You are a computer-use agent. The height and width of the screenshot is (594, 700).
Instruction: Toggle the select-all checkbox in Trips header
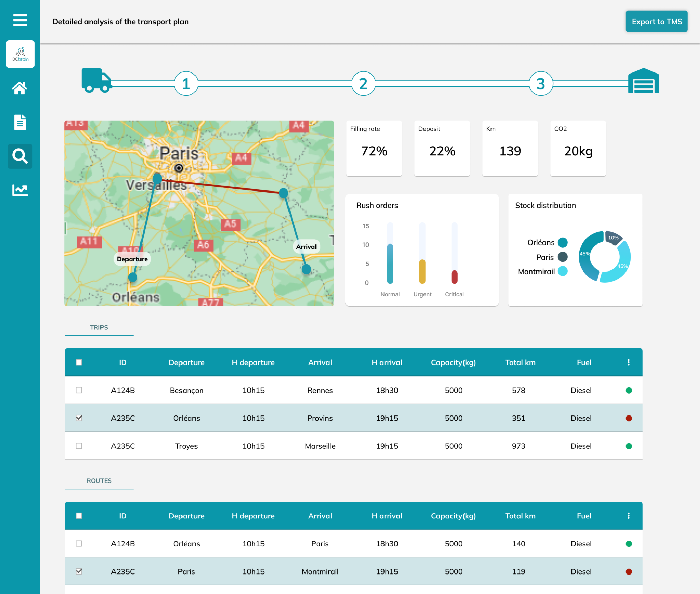[x=79, y=362]
